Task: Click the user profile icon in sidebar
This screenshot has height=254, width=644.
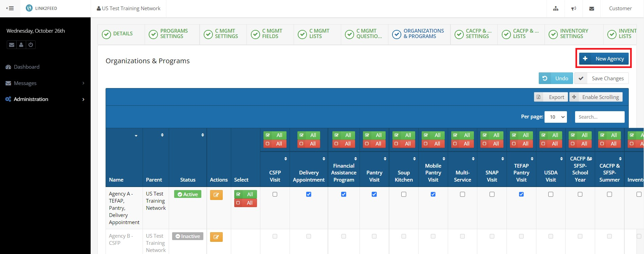Action: pyautogui.click(x=21, y=45)
